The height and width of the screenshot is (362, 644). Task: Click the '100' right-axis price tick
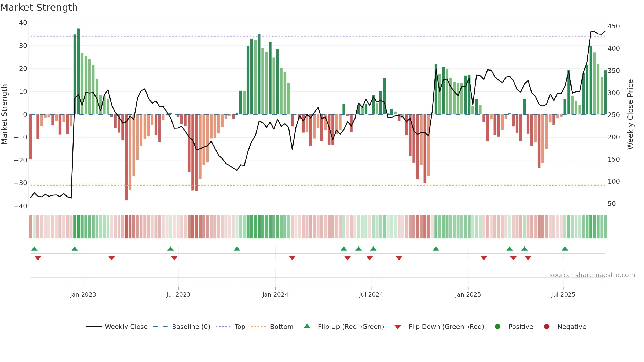(614, 182)
